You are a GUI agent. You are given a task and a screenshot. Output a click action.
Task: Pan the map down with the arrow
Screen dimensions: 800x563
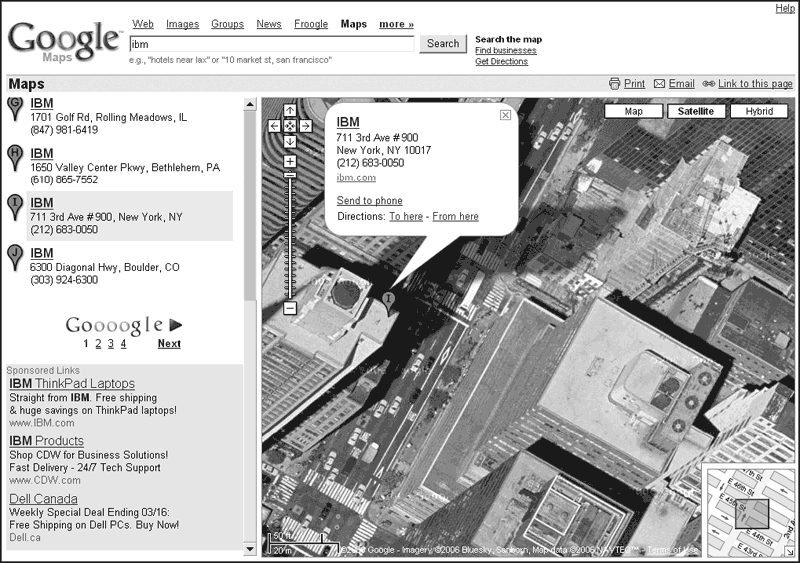coord(290,141)
